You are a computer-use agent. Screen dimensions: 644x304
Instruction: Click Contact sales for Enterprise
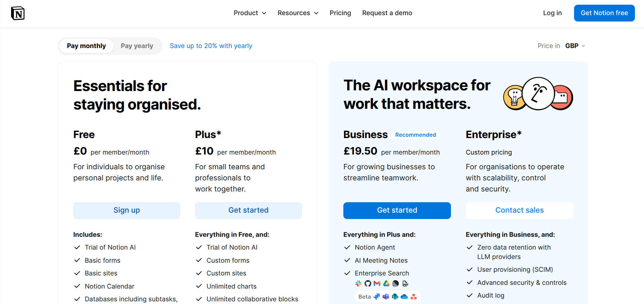click(x=520, y=210)
